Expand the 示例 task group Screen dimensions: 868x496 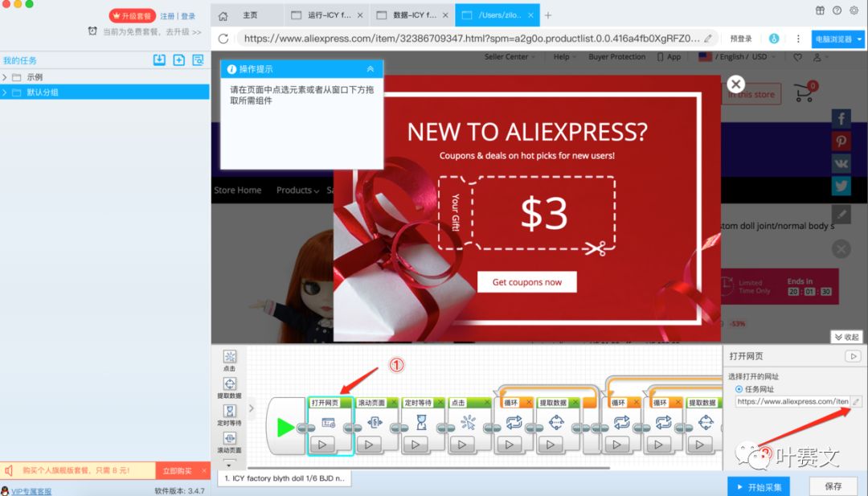pos(5,77)
